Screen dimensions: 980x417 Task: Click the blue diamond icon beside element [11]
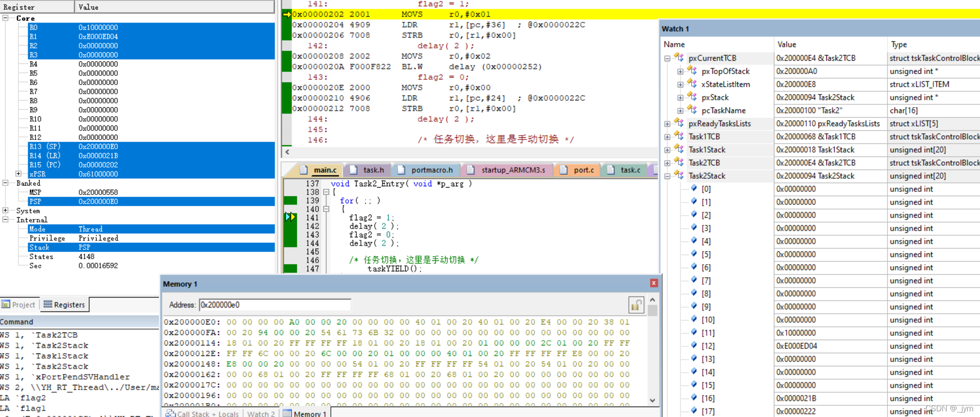(x=694, y=332)
